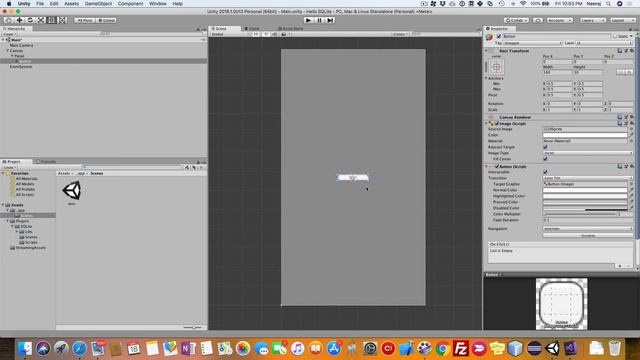Image resolution: width=640 pixels, height=360 pixels.
Task: Click the Pos X input field
Action: pos(557,62)
